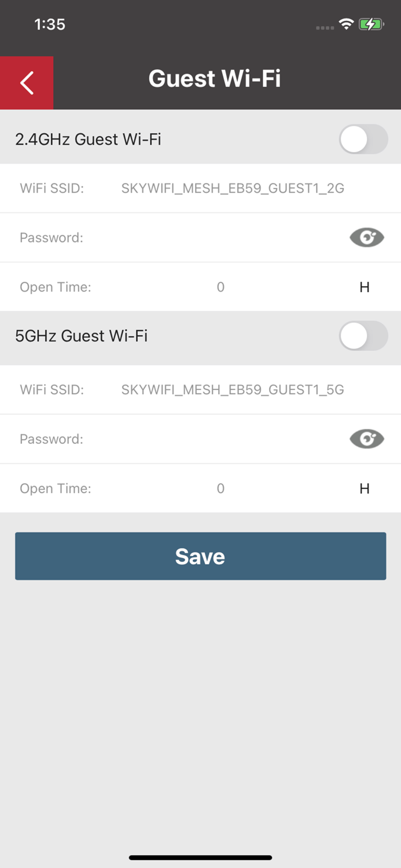Viewport: 401px width, 868px height.
Task: Tap the H unit selector for 2.4GHz Open Time
Action: coord(365,287)
